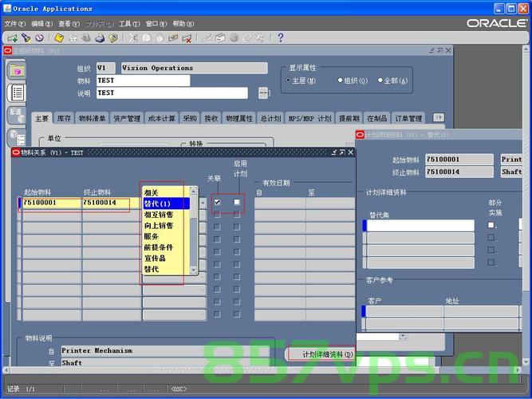This screenshot has height=399, width=532.
Task: Click type list scrollbar down arrow
Action: click(x=193, y=271)
